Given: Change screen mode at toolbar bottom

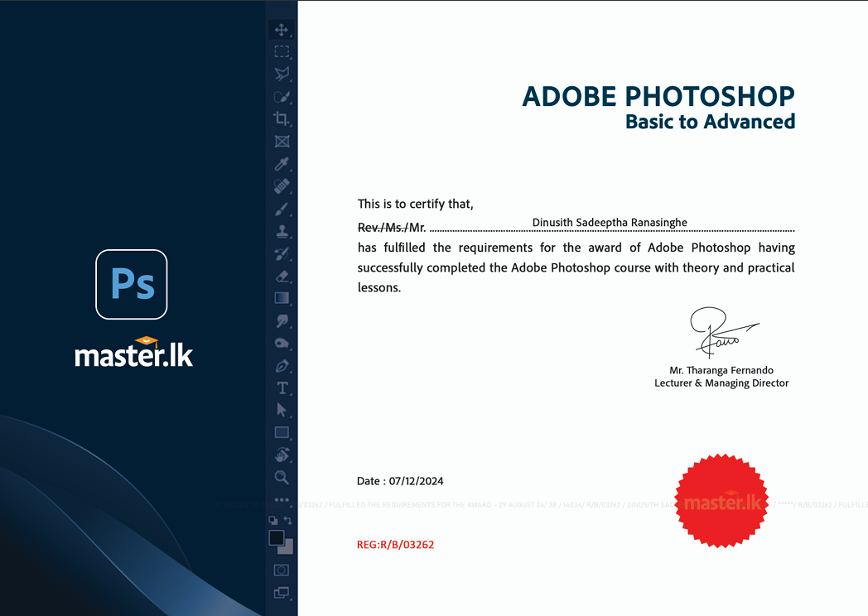Looking at the screenshot, I should point(282,593).
